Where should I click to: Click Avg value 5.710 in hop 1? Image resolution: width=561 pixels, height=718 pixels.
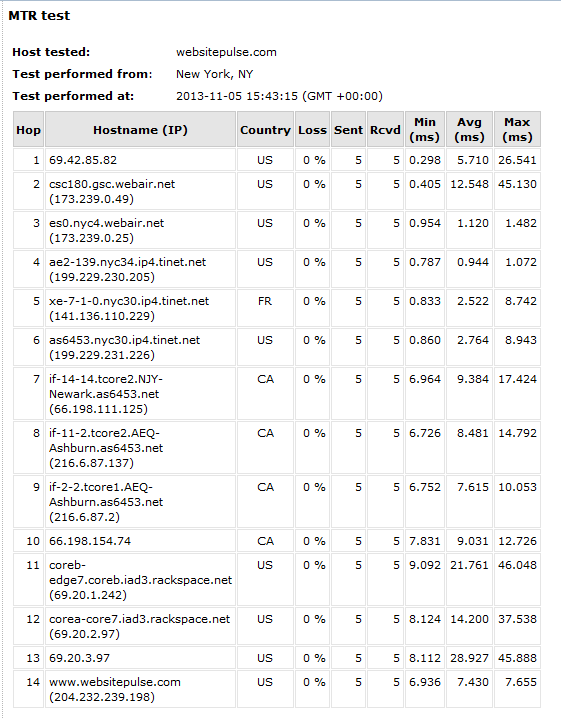click(473, 160)
